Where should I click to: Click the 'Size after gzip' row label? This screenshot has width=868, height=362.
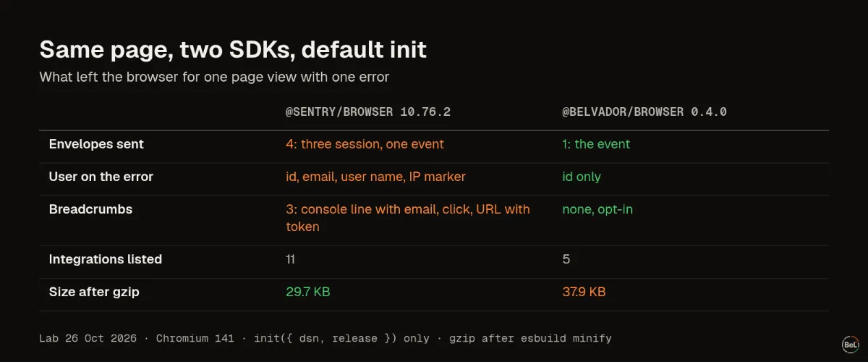pyautogui.click(x=94, y=292)
